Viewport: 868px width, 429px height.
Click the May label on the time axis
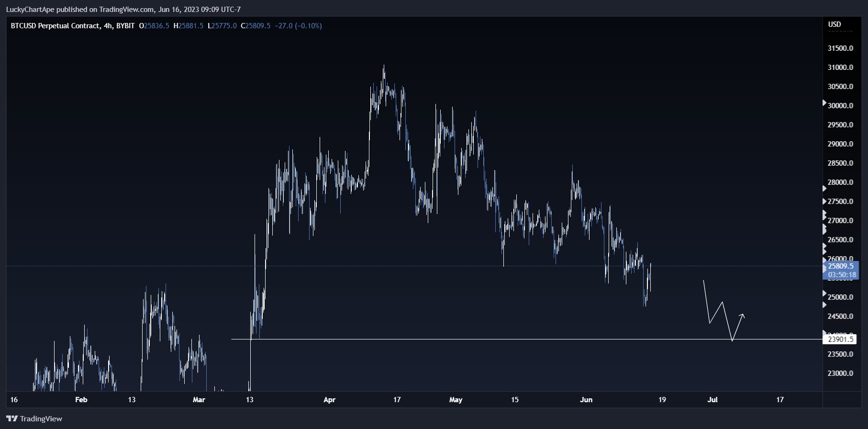[x=456, y=400]
